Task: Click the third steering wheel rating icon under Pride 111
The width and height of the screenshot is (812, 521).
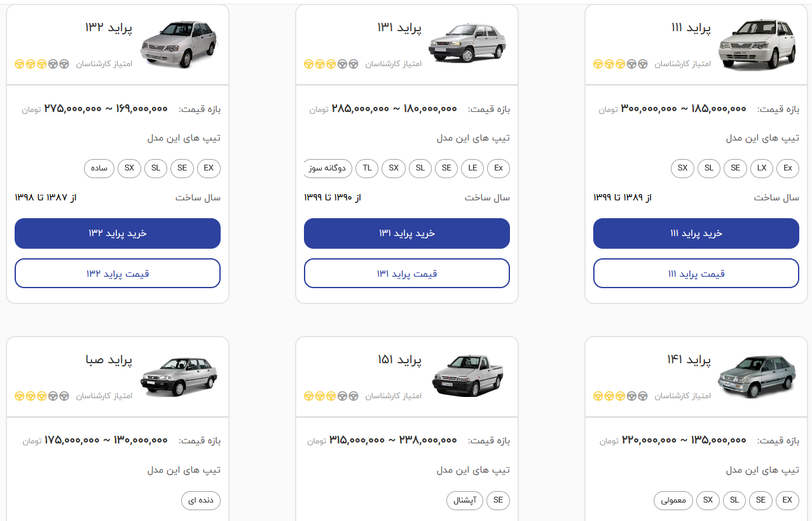Action: click(x=620, y=64)
